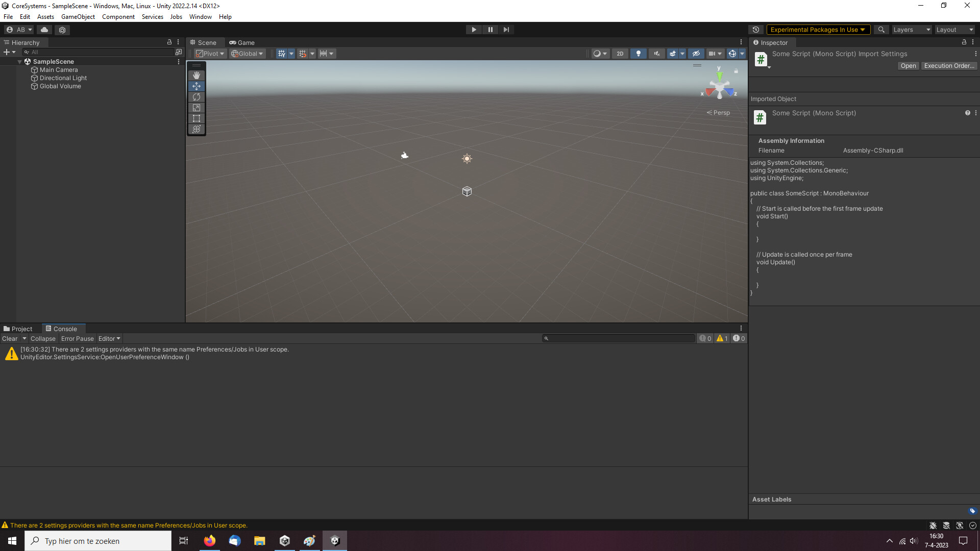Viewport: 980px width, 551px height.
Task: Toggle hidden objects visibility eye icon
Action: point(696,54)
